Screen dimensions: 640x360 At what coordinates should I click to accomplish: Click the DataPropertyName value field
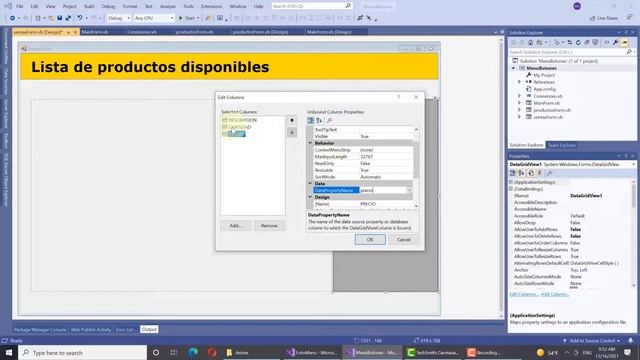[383, 190]
